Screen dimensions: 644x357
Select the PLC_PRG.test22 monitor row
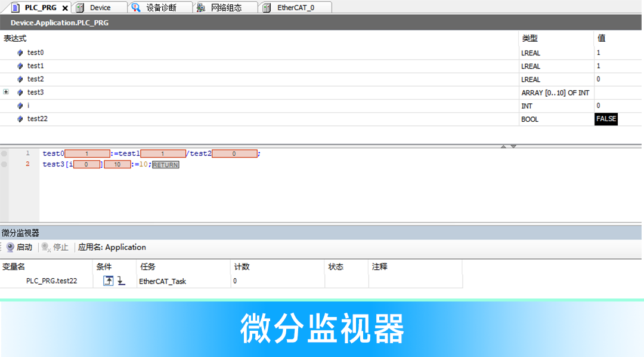51,281
